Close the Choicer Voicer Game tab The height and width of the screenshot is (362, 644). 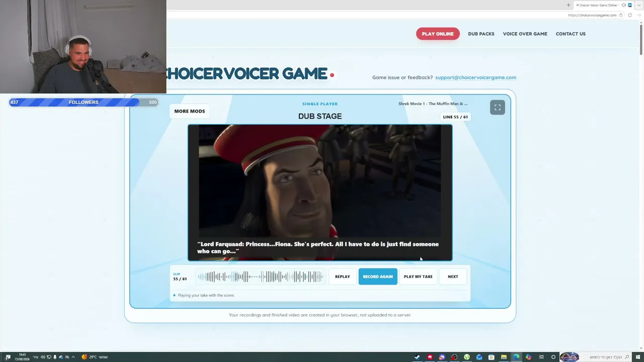(x=577, y=5)
